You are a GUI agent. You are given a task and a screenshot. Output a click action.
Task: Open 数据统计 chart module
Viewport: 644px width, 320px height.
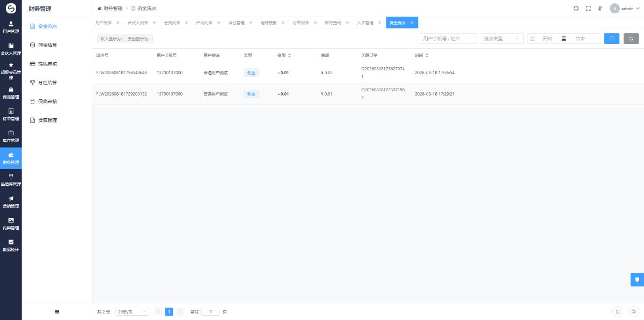coord(11,245)
